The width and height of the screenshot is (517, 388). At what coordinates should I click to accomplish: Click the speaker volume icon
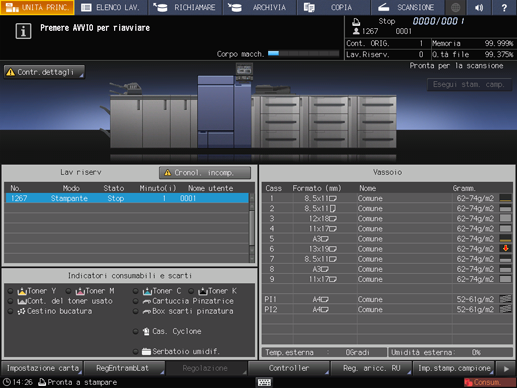point(479,7)
